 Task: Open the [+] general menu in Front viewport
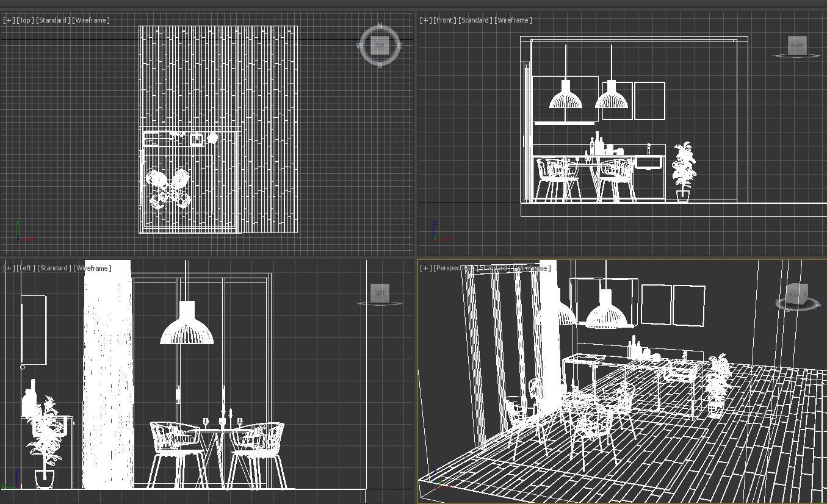tap(425, 20)
